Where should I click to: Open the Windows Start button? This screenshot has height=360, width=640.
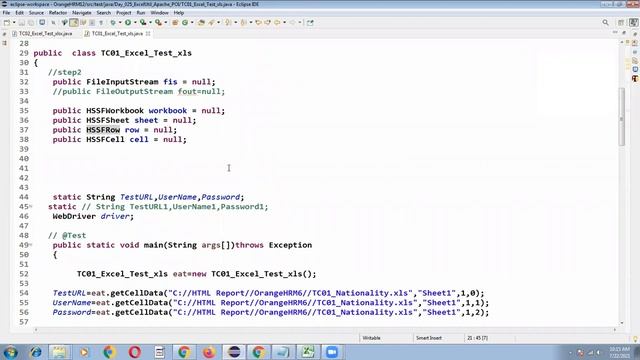(11, 352)
